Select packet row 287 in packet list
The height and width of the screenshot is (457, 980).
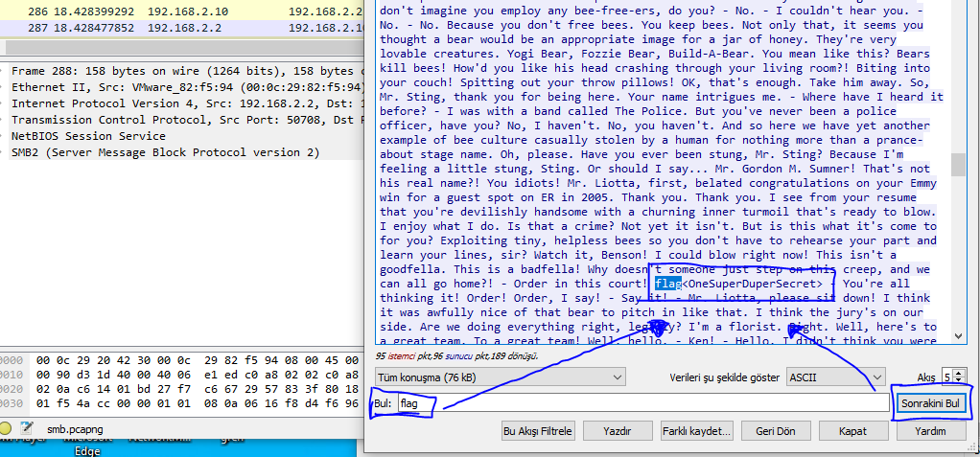pos(181,27)
